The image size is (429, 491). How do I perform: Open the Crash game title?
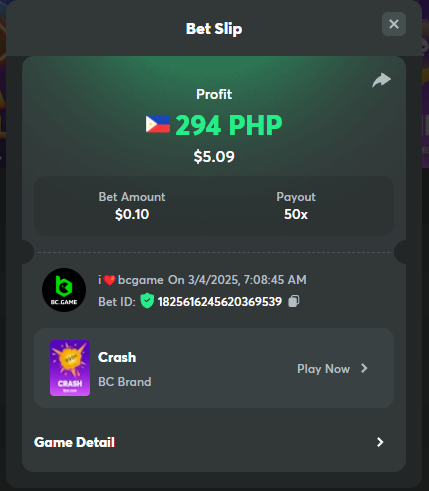tap(117, 357)
